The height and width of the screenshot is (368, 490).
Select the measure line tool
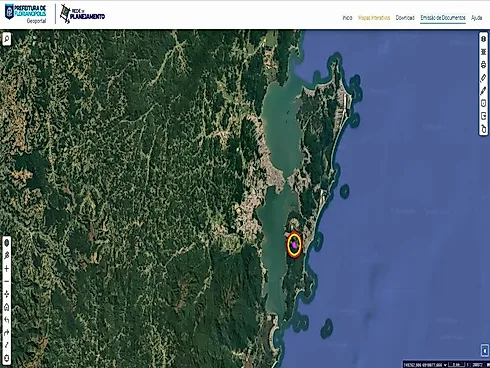(x=7, y=345)
